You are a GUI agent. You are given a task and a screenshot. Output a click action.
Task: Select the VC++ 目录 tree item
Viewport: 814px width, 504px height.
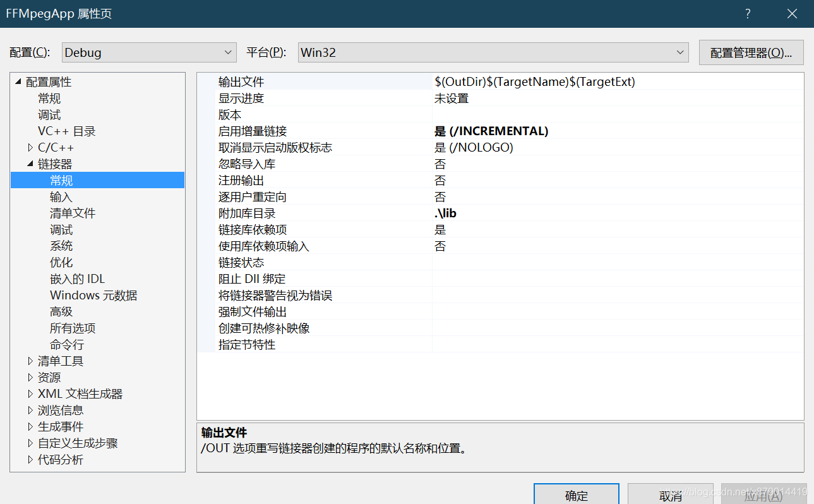click(67, 131)
